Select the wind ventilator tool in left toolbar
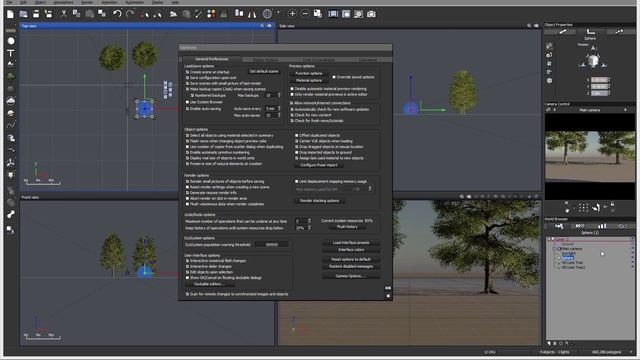The width and height of the screenshot is (640, 360). point(11,162)
